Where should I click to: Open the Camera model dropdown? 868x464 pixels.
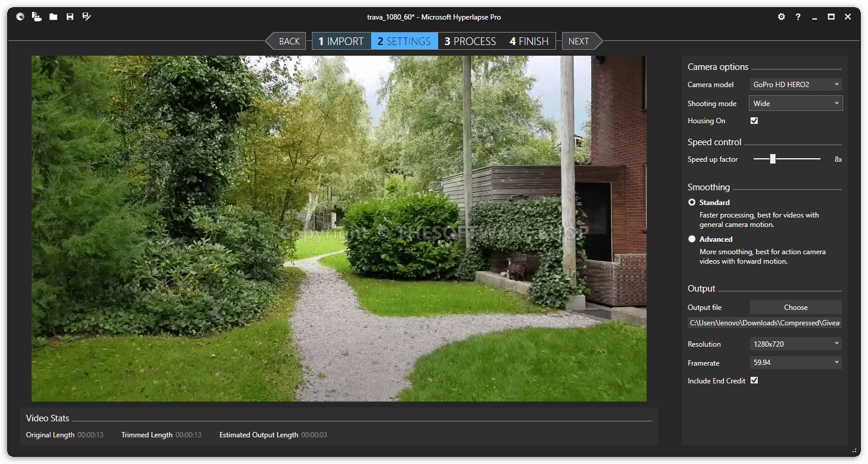point(795,85)
